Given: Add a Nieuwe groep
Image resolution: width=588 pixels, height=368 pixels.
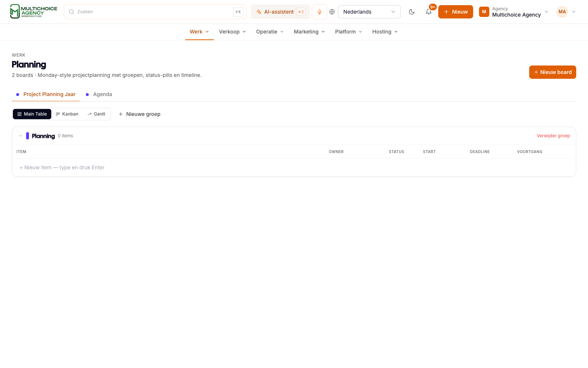Looking at the screenshot, I should (x=139, y=114).
